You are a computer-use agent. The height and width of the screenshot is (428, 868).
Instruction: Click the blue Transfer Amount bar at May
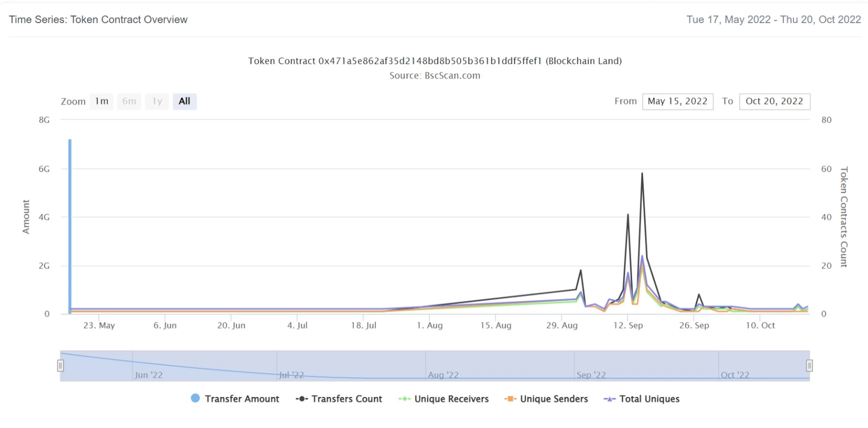tap(70, 226)
